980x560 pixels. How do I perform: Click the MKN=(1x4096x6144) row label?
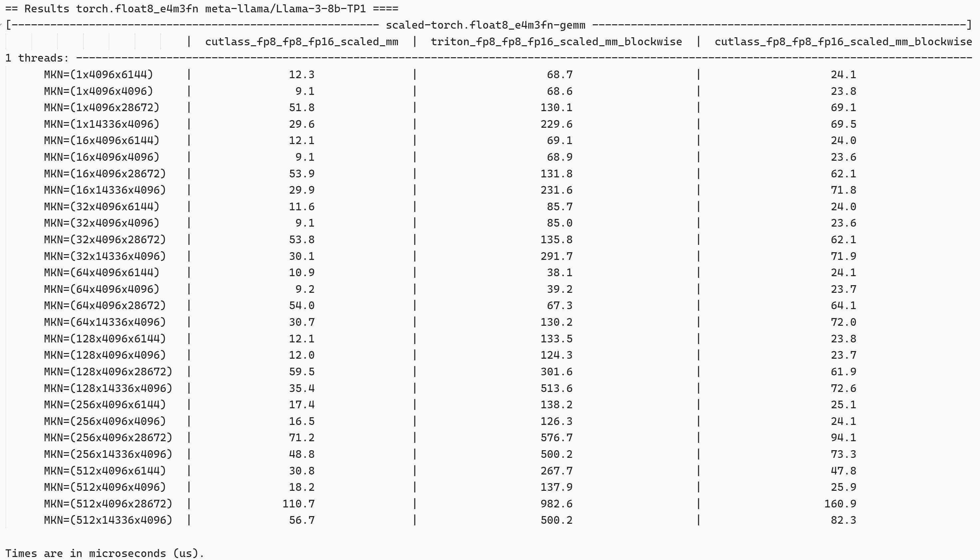pos(99,75)
